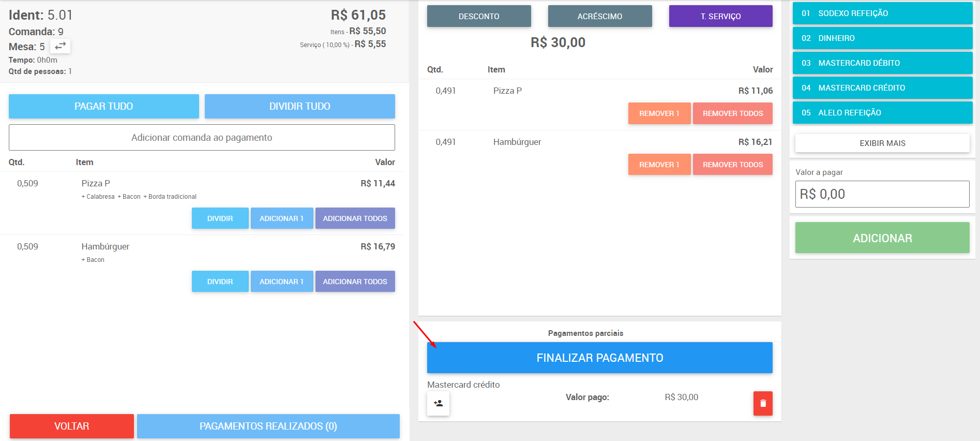Click 'Qtd de pessoas: 1' text
The height and width of the screenshot is (441, 980).
coord(40,71)
